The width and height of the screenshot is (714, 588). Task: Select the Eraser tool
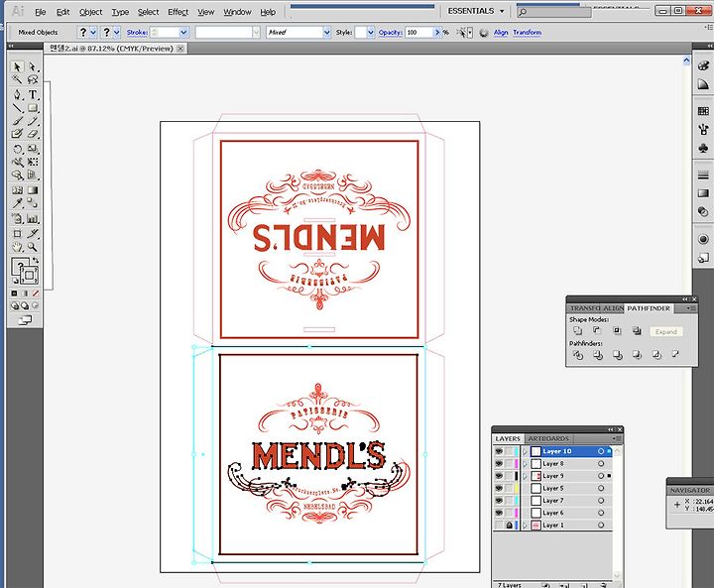[x=33, y=134]
